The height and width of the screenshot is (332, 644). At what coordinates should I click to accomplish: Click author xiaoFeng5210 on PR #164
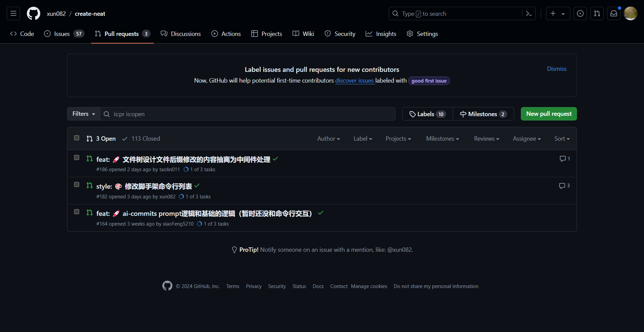coord(178,224)
